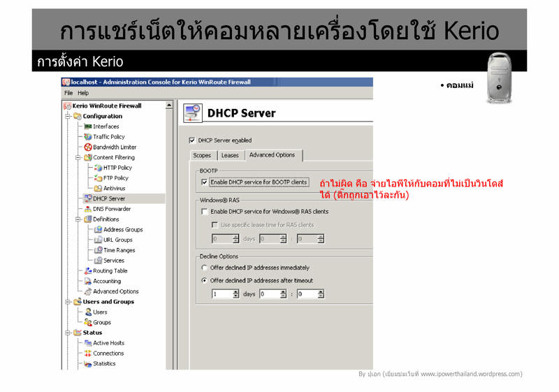
Task: Click the Connections icon
Action: (88, 354)
